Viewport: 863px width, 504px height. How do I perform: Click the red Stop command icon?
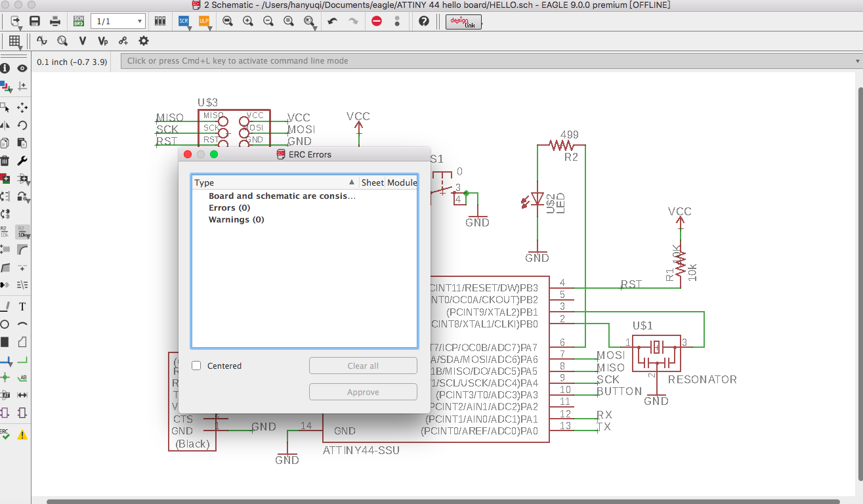click(377, 21)
